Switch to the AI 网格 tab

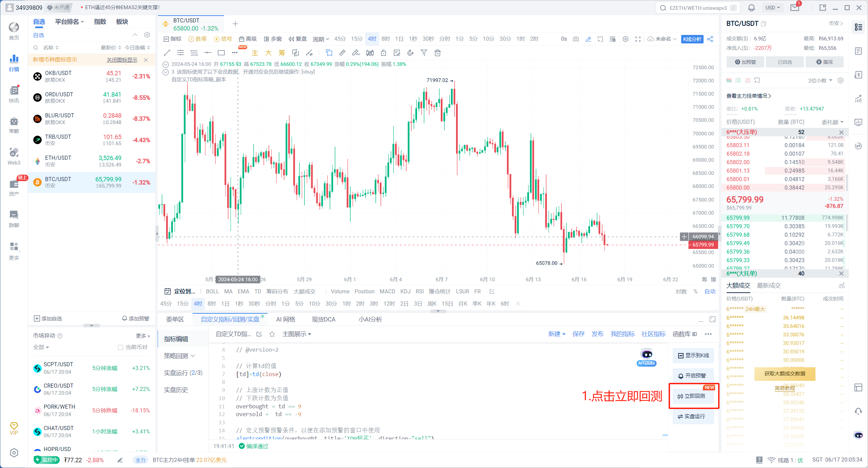[285, 319]
